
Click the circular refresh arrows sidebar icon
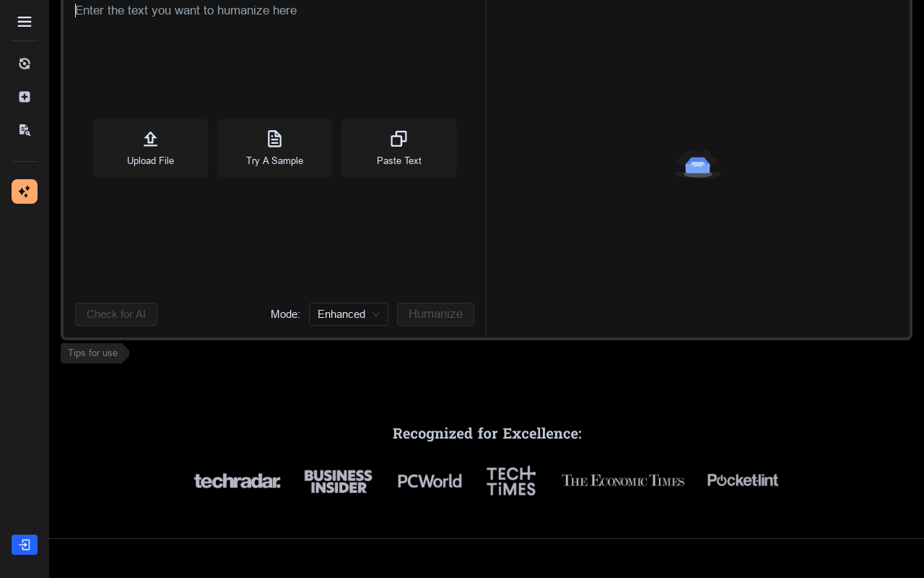tap(25, 64)
